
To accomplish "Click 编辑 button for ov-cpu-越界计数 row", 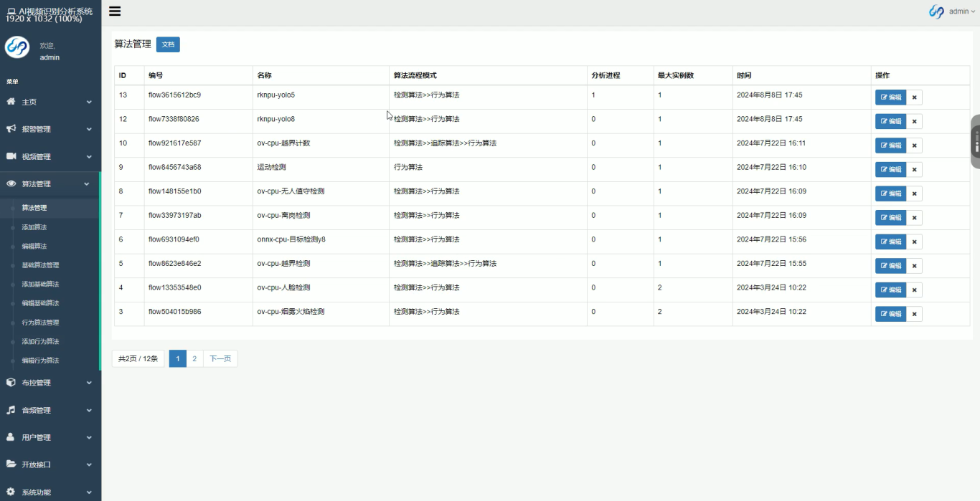I will [x=890, y=145].
